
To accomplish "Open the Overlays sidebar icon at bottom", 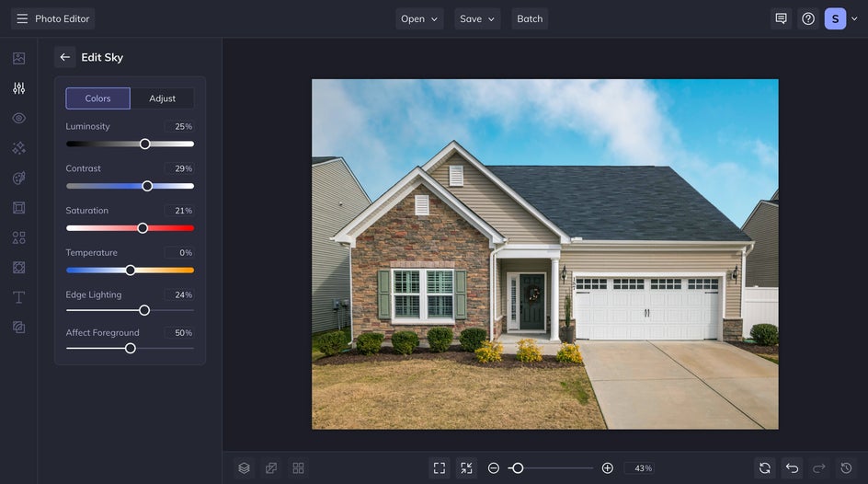I will pyautogui.click(x=18, y=328).
